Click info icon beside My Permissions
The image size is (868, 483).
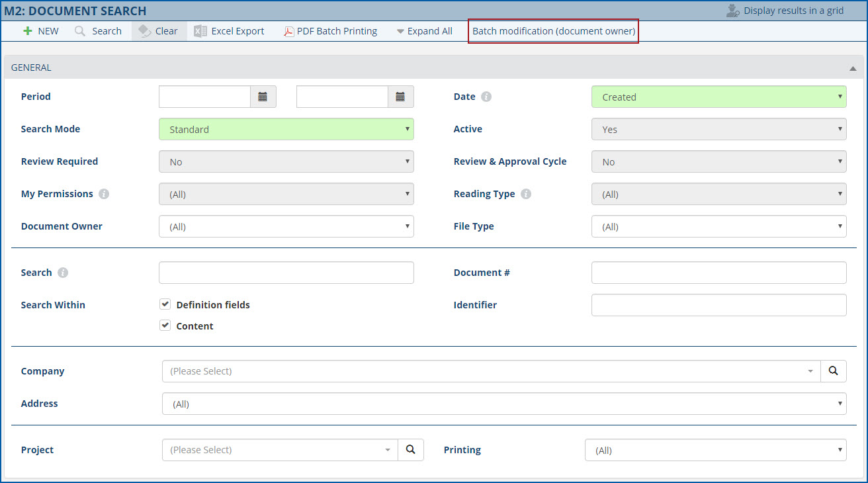(x=104, y=194)
